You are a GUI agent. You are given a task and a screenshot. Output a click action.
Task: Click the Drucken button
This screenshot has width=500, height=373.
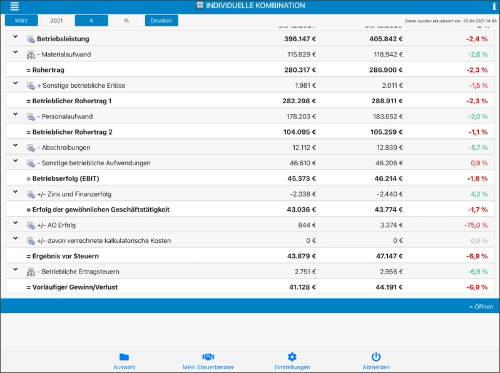click(x=161, y=21)
